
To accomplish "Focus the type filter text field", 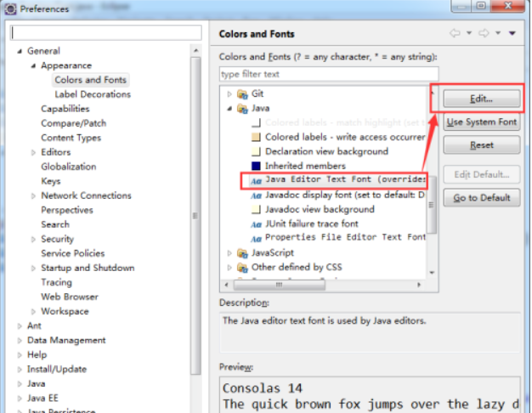I will pyautogui.click(x=327, y=74).
